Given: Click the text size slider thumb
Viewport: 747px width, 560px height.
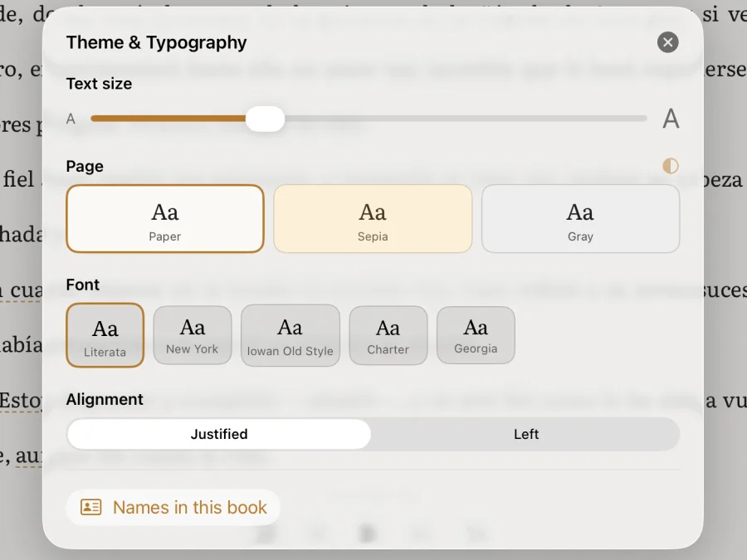Looking at the screenshot, I should click(x=265, y=119).
